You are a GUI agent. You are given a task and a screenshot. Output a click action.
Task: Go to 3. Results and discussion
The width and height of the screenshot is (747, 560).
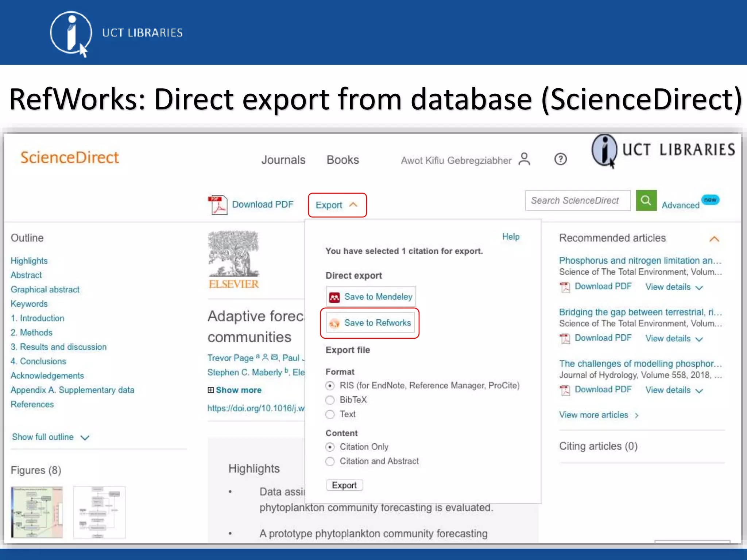point(59,347)
